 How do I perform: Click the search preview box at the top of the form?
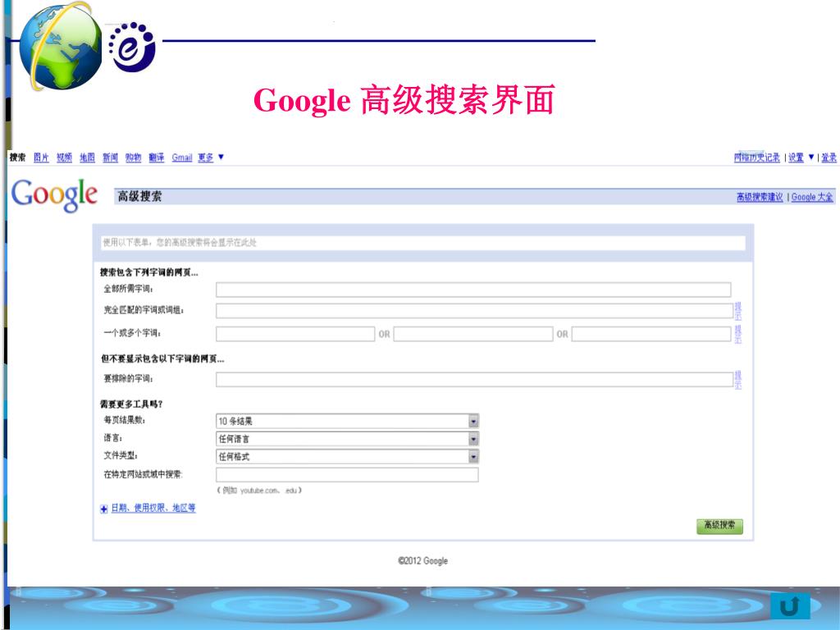(x=423, y=243)
